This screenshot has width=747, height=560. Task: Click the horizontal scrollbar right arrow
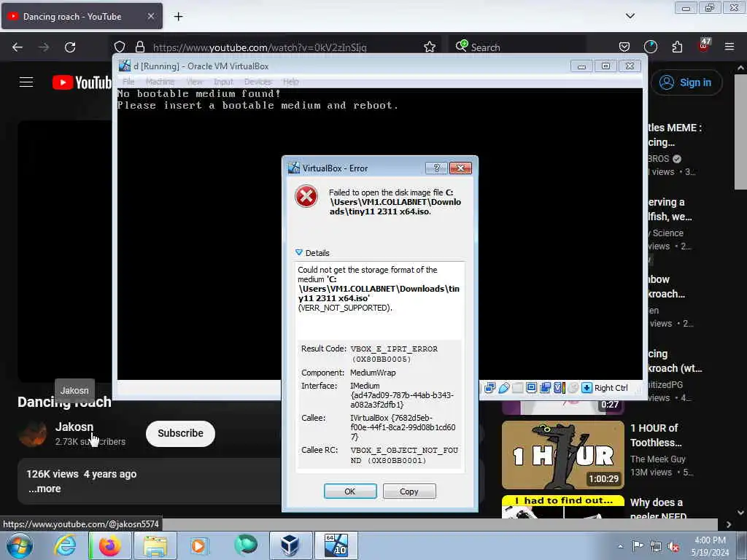tap(729, 524)
